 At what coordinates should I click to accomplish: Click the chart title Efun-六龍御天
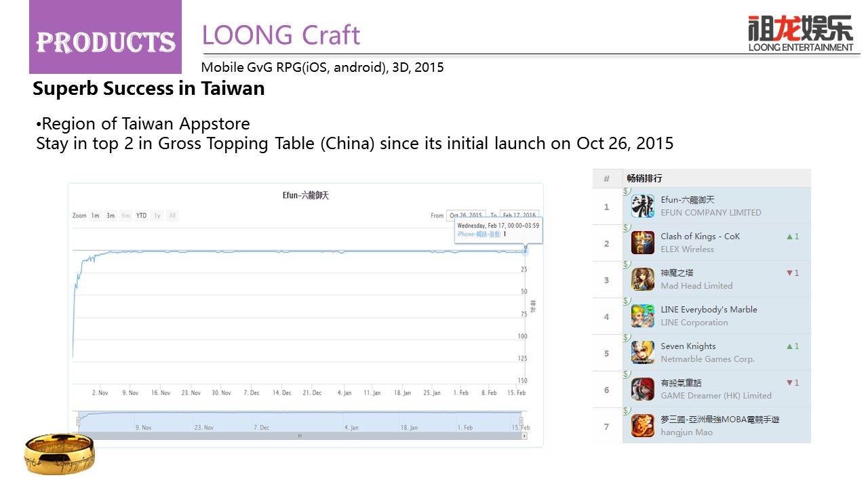[x=306, y=196]
